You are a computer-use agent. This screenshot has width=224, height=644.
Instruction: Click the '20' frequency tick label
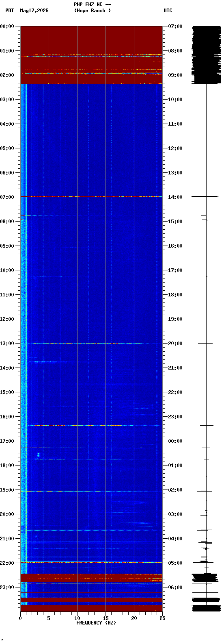(134, 618)
